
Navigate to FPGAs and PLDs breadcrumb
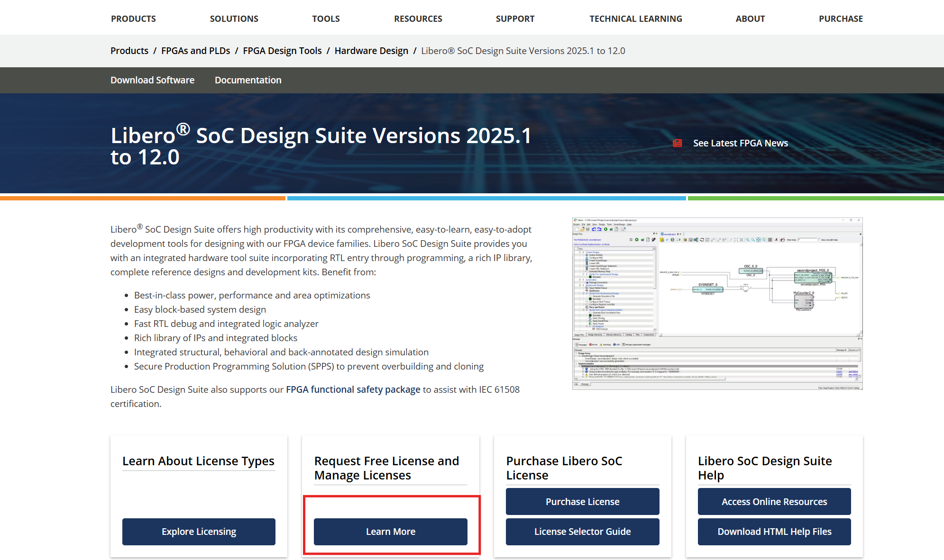coord(195,51)
